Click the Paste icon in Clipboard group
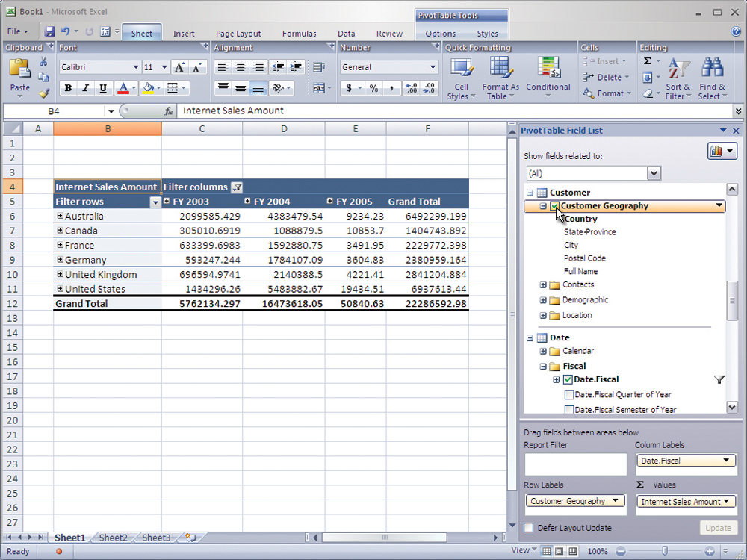 [19, 68]
